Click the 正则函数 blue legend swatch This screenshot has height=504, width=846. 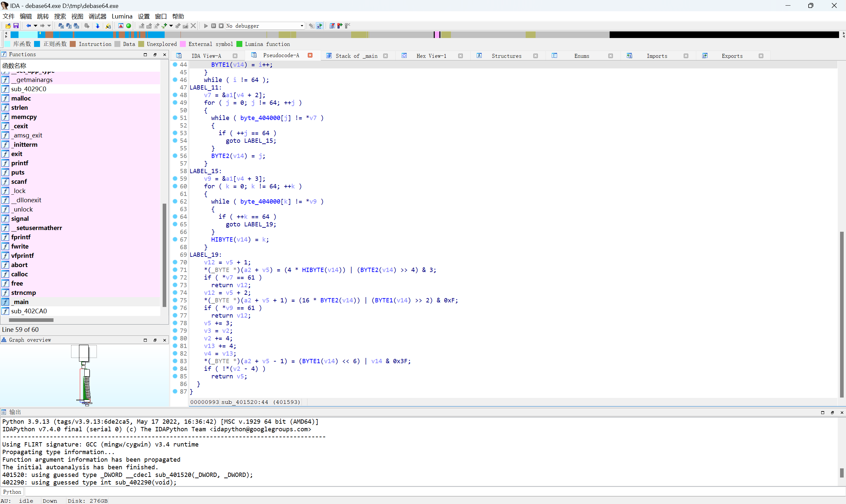tap(37, 44)
